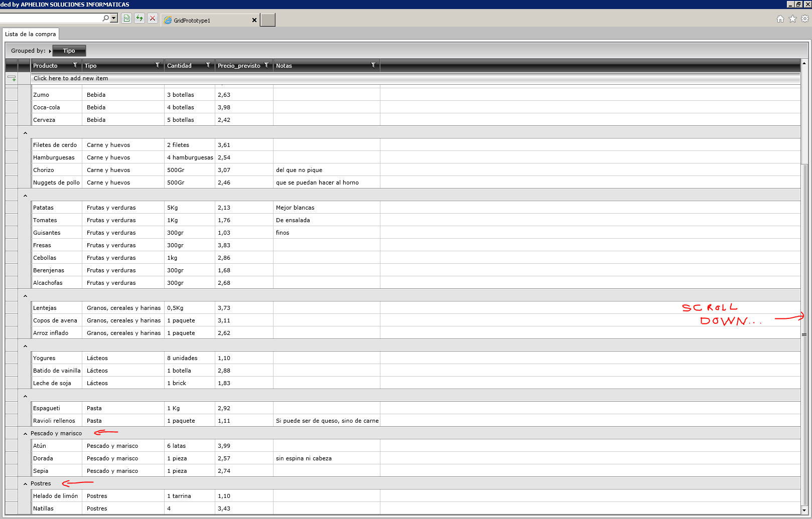Viewport: 812px width, 519px height.
Task: Open the filter for the Tipo column
Action: pyautogui.click(x=158, y=65)
